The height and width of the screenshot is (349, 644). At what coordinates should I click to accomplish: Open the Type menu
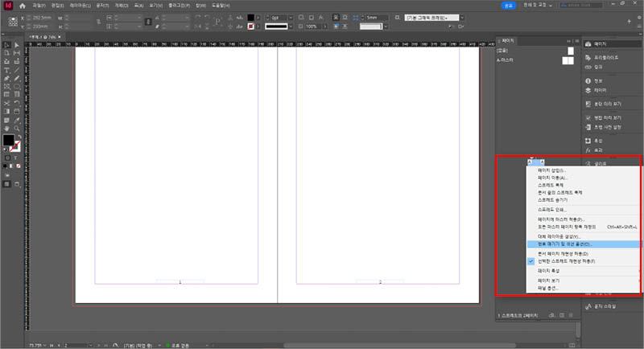[103, 6]
